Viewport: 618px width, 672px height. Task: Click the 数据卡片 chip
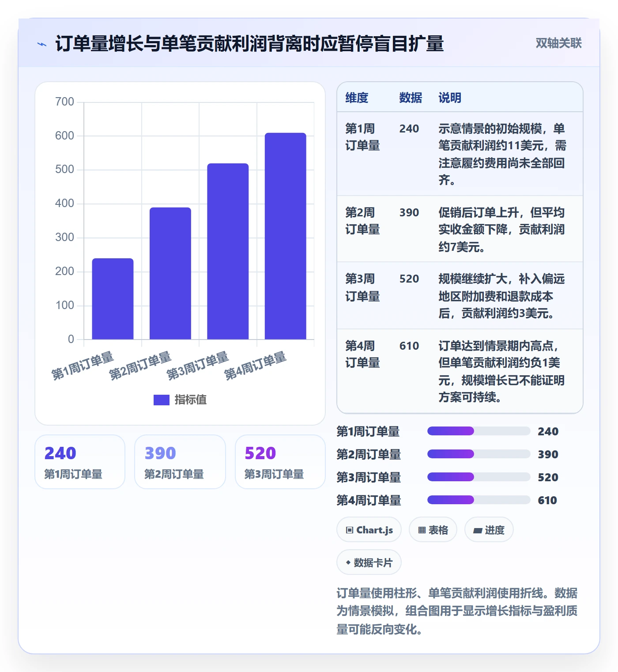tap(369, 563)
